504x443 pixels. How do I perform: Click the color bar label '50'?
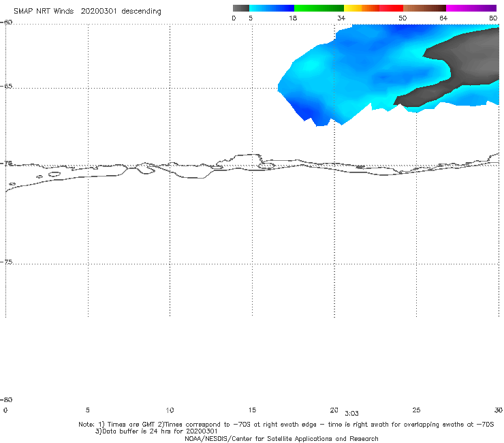(403, 18)
